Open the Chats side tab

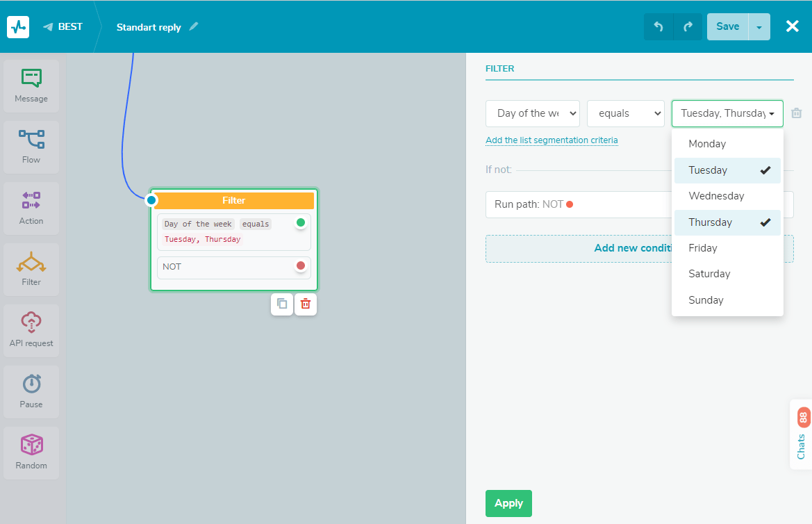[x=802, y=435]
